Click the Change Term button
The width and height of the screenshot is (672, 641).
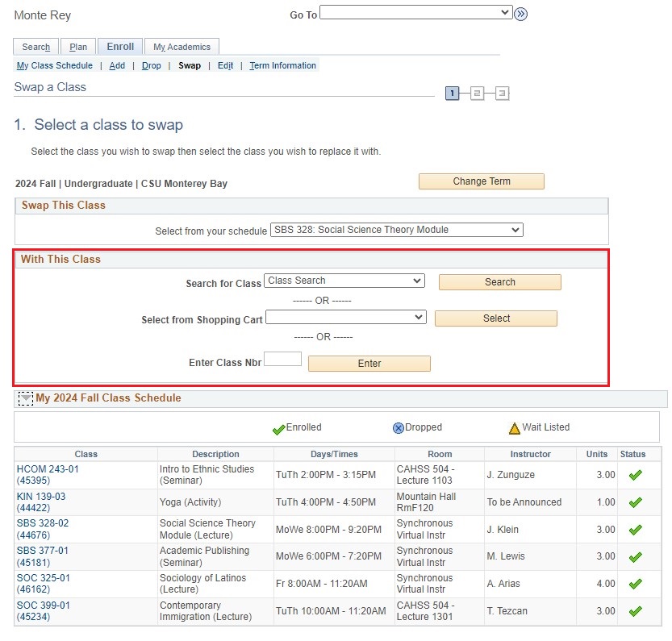[x=480, y=181]
